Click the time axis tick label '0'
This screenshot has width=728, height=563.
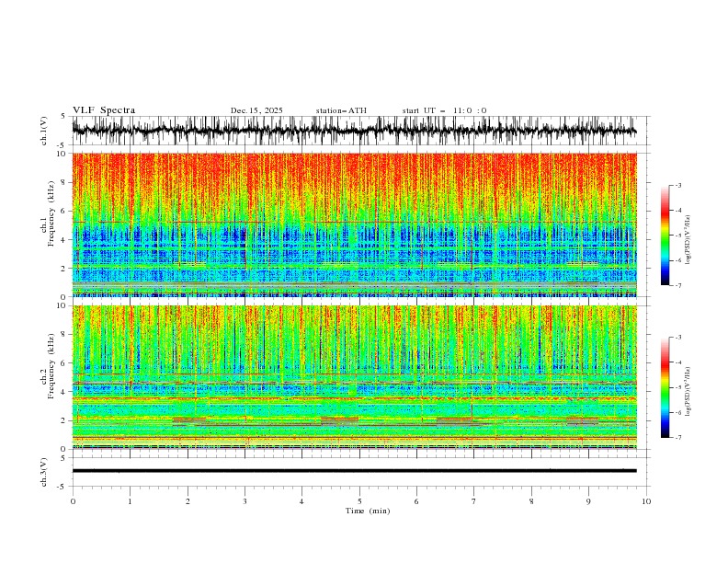pyautogui.click(x=73, y=501)
